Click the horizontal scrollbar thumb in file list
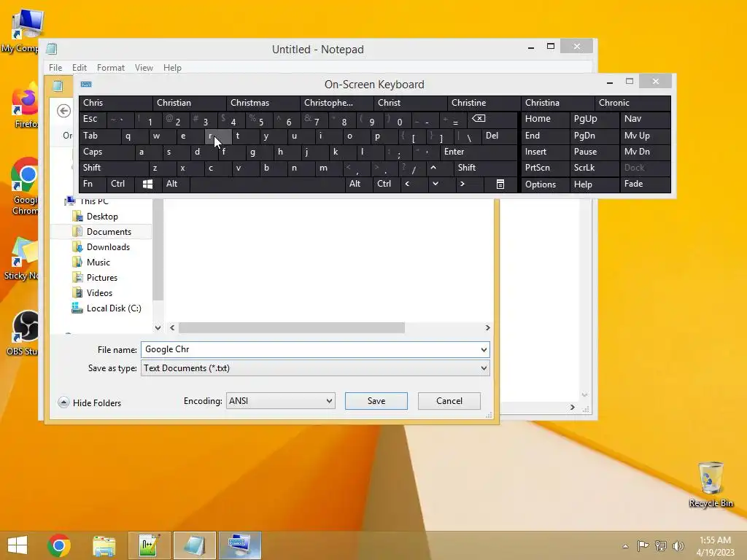 click(x=292, y=327)
